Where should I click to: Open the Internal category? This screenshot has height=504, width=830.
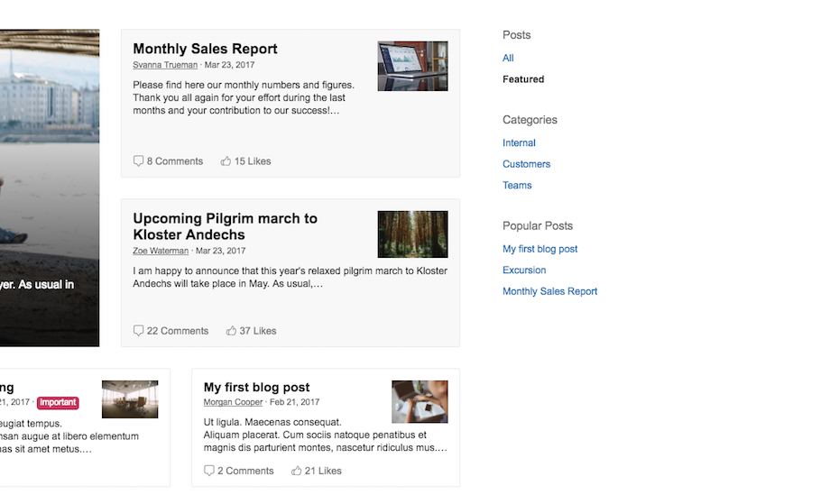coord(519,142)
